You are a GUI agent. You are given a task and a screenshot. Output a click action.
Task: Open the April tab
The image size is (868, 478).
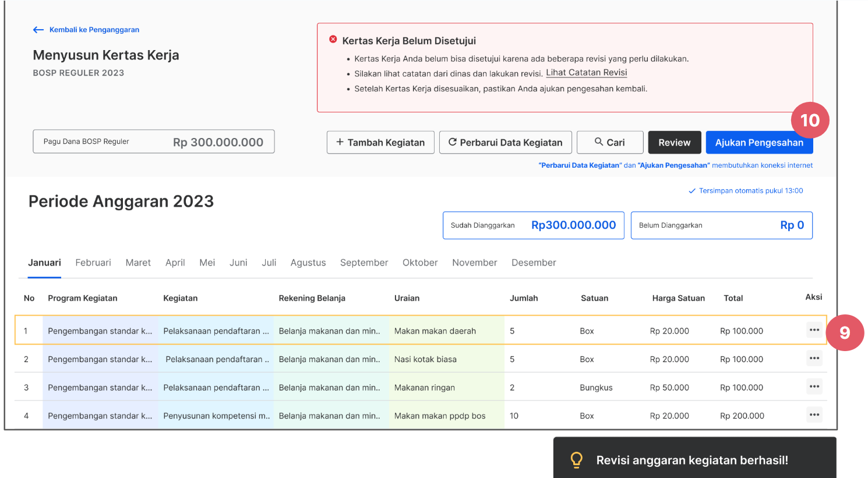(x=175, y=263)
